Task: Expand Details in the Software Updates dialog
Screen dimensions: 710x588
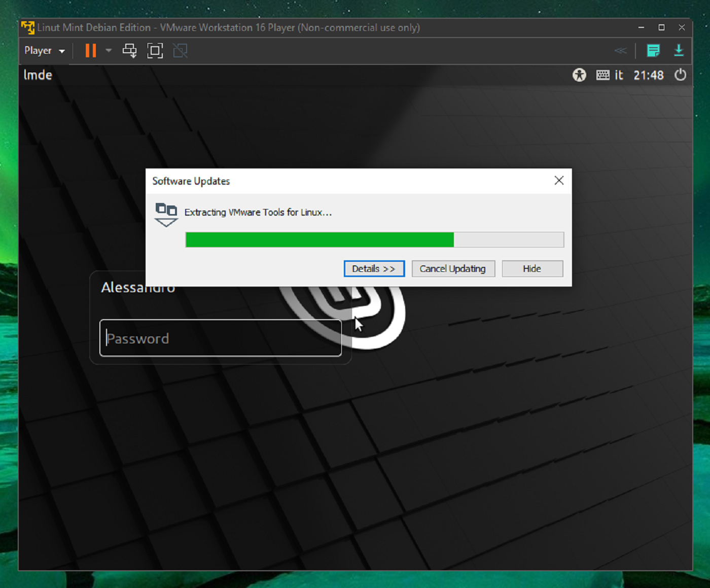Action: [x=374, y=268]
